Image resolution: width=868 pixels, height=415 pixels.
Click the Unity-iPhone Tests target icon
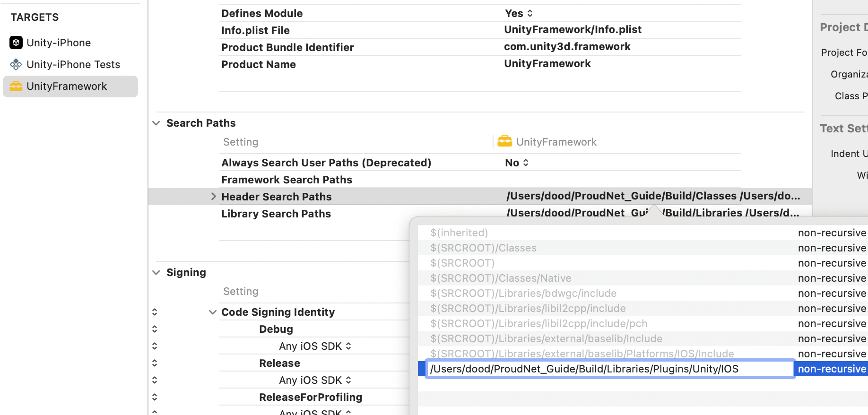pos(16,64)
